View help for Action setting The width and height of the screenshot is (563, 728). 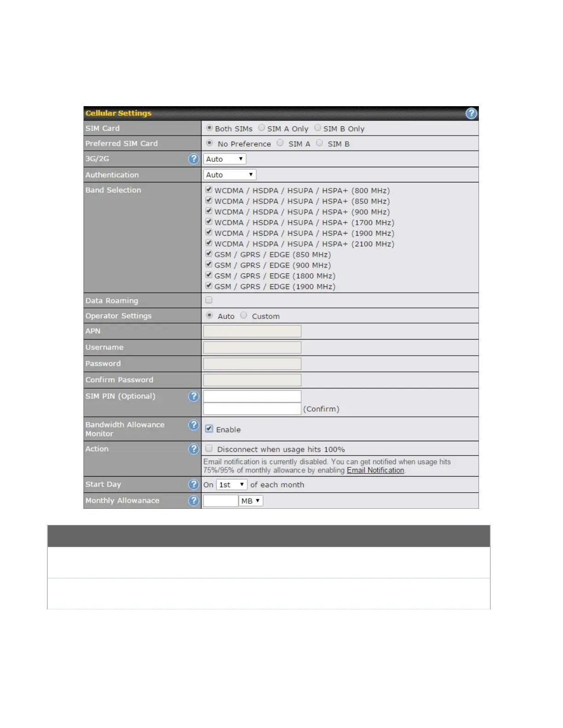pyautogui.click(x=194, y=449)
